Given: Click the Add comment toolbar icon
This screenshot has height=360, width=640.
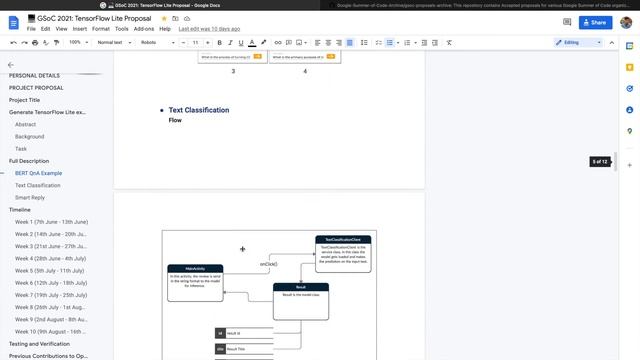Looking at the screenshot, I should 289,42.
